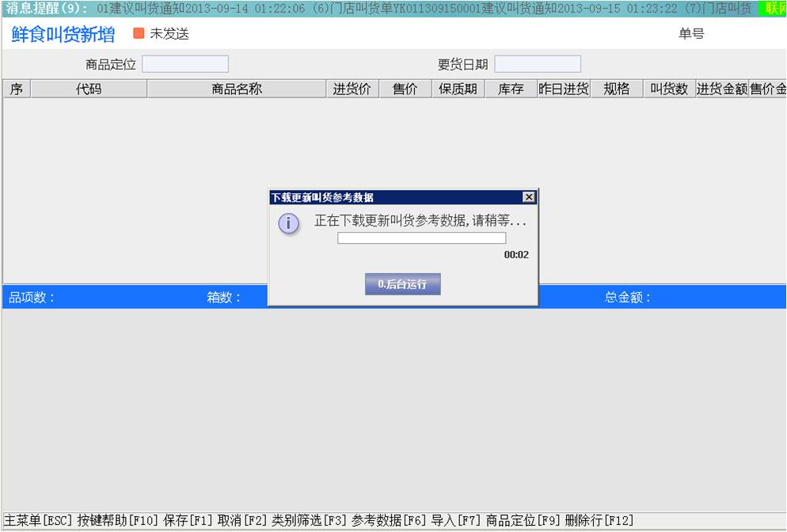Click the 鲜食叫货新增 page title
This screenshot has width=787, height=532.
(63, 34)
